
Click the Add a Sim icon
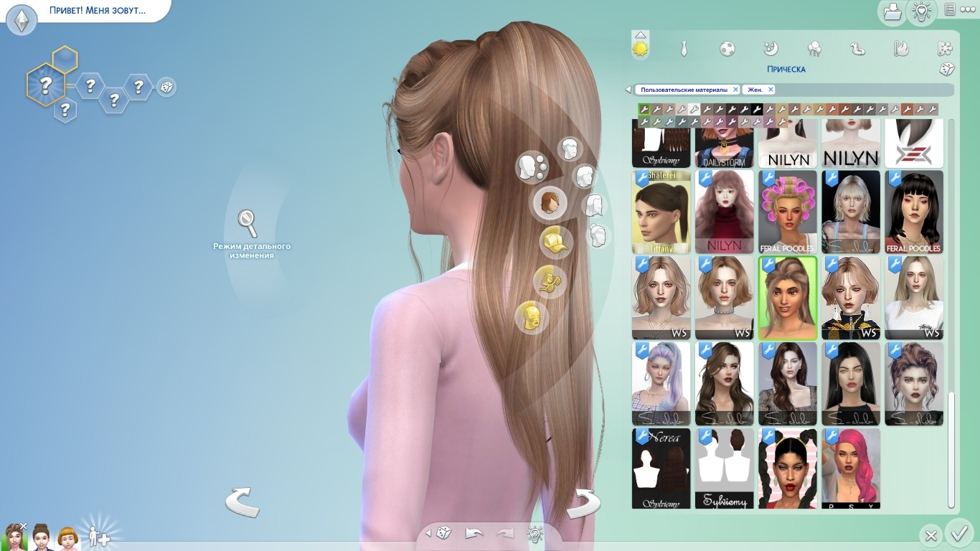98,537
